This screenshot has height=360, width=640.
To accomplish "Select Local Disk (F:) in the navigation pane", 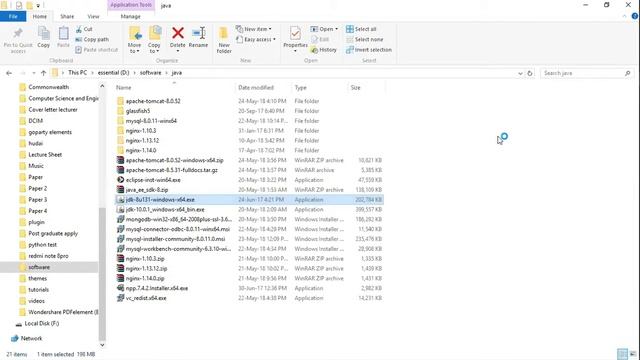I will [42, 324].
